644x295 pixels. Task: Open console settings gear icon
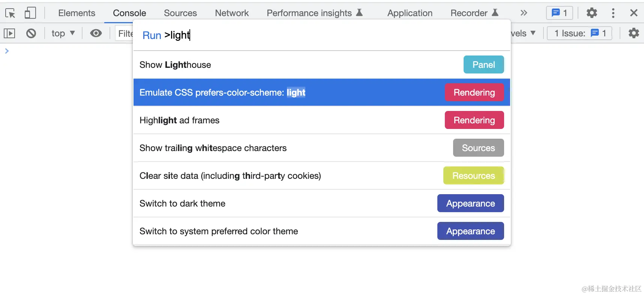(x=633, y=33)
